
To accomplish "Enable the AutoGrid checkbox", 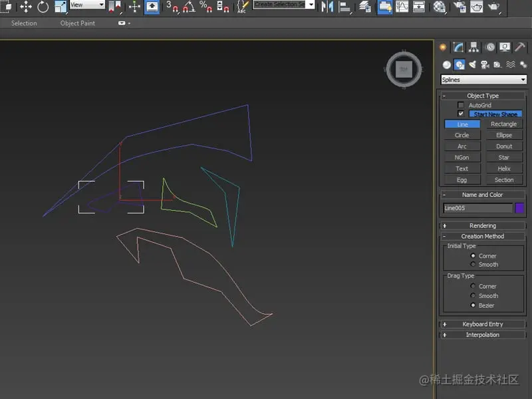I will pyautogui.click(x=461, y=105).
